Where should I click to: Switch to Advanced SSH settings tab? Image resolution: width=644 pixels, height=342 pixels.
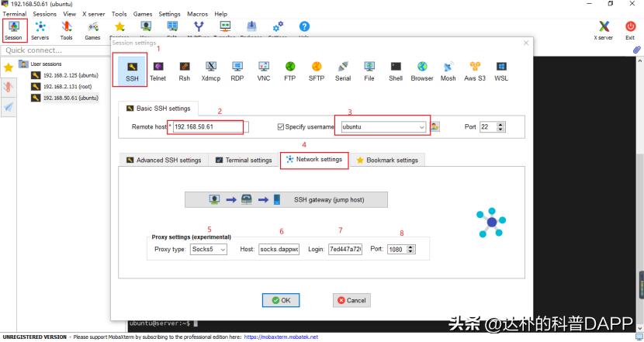(164, 160)
